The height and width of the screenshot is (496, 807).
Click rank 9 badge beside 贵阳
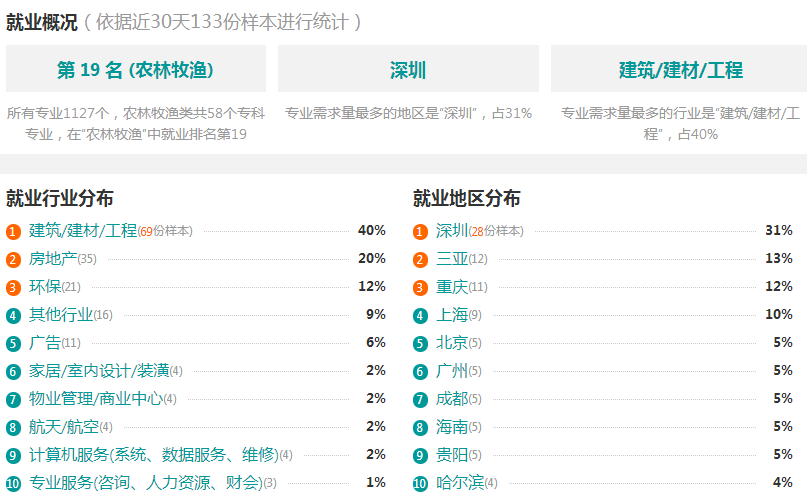tap(420, 455)
